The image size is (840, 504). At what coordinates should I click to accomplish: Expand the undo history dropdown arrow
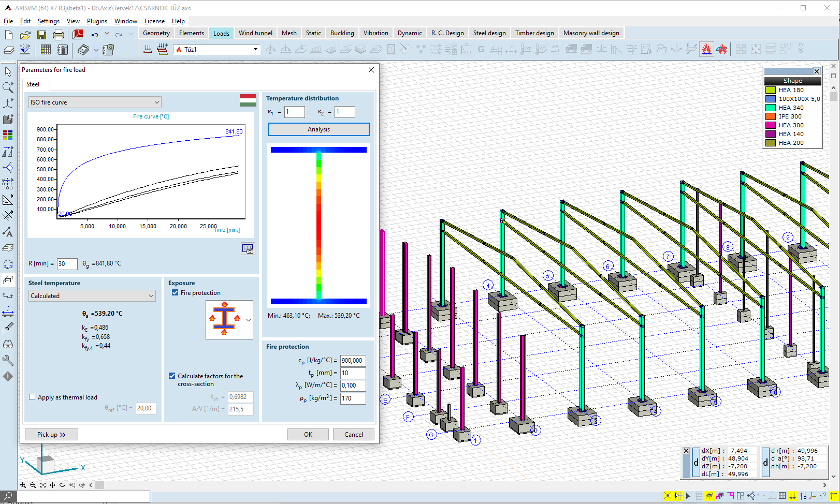107,34
